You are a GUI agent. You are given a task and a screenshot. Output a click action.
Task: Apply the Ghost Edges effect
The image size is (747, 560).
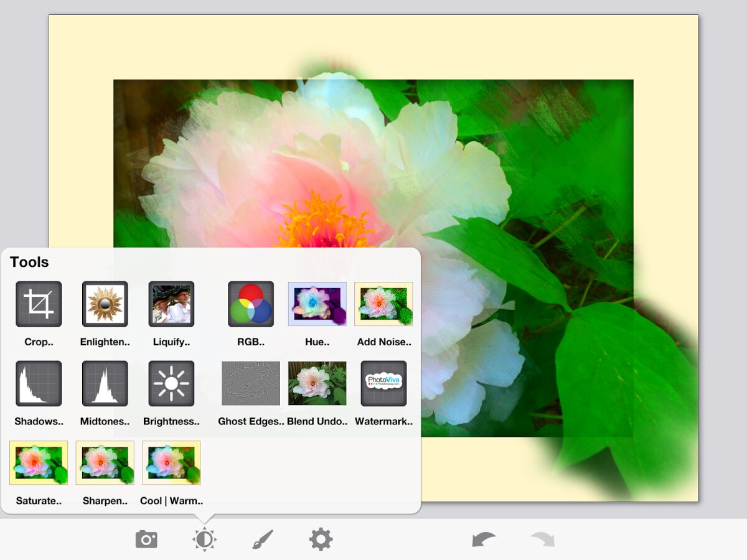(x=251, y=383)
